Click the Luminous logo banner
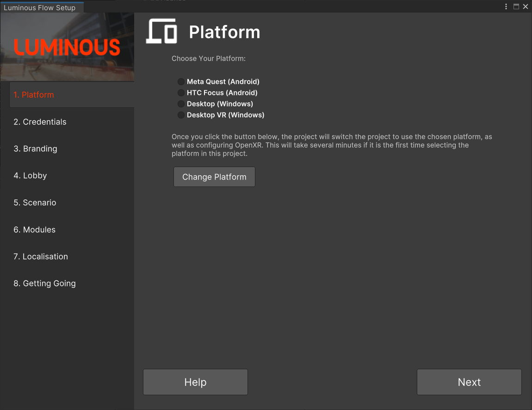 [x=67, y=47]
